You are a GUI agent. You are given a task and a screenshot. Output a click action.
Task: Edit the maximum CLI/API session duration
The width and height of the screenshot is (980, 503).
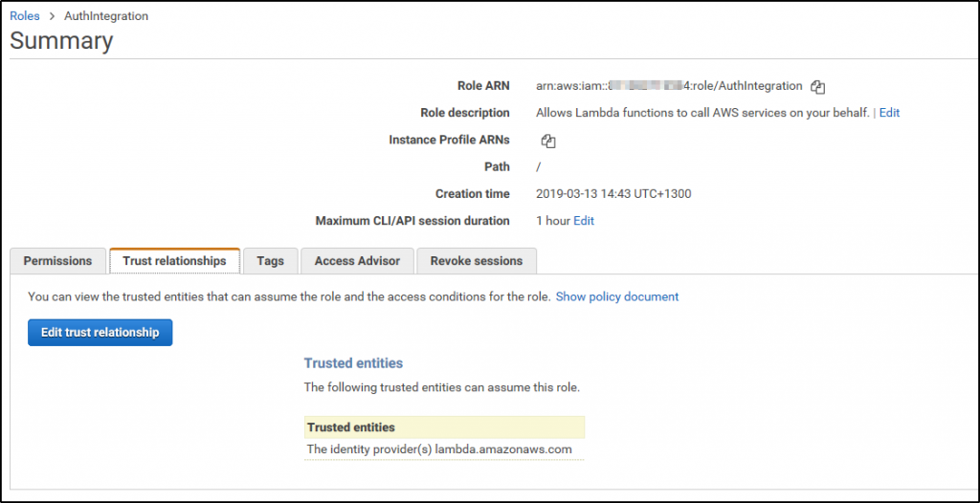(584, 221)
